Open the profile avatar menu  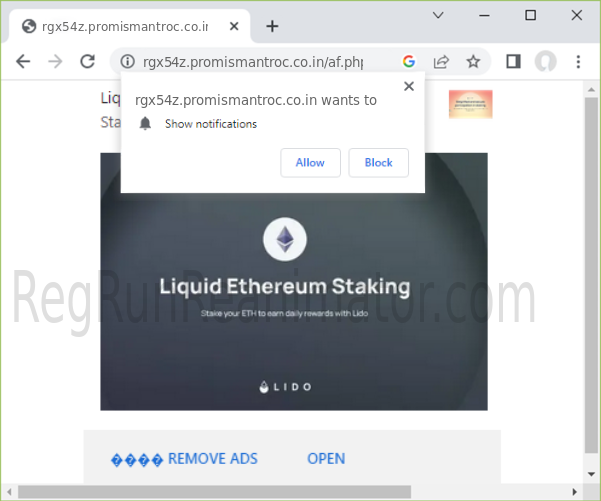tap(545, 61)
